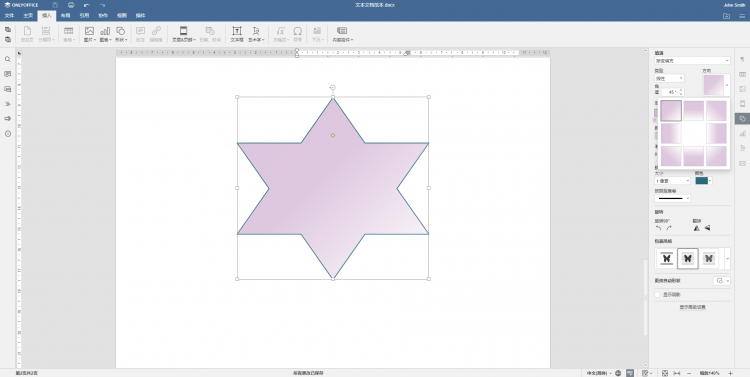Click the stroke color swatch
Viewport: 750px width, 377px height.
(701, 181)
